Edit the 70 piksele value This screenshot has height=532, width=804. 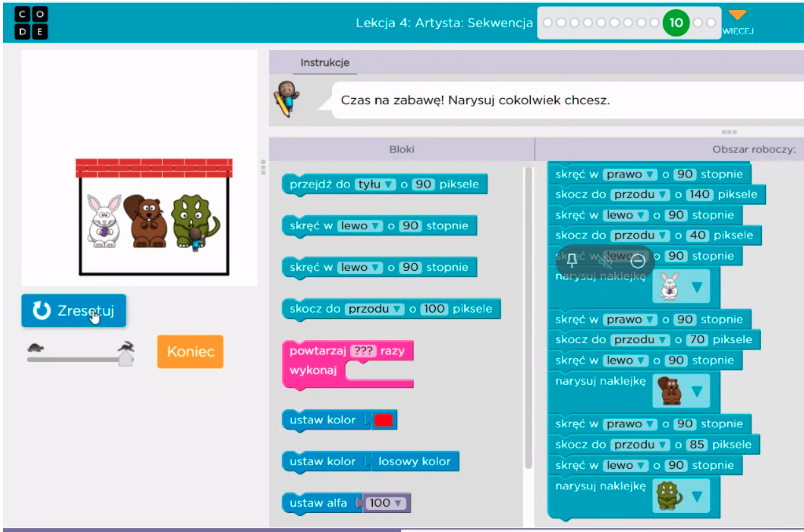(697, 340)
